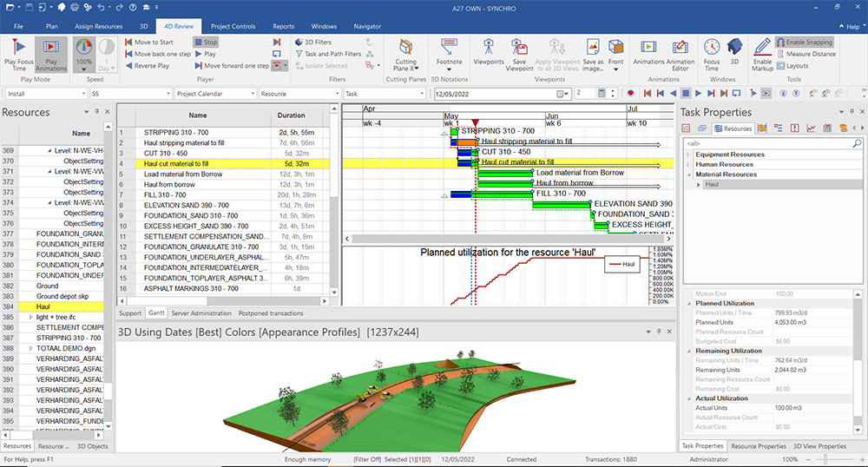Open the 1 Day speed dropdown
868x467 pixels.
(x=106, y=54)
